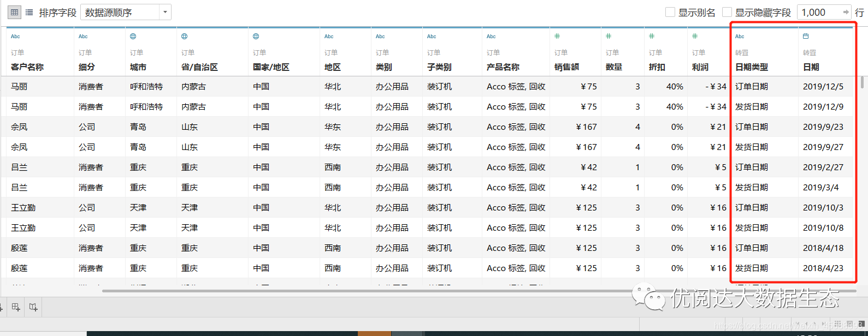Screen dimensions: 868x336
Task: Apply row count with the arrow button
Action: [846, 12]
